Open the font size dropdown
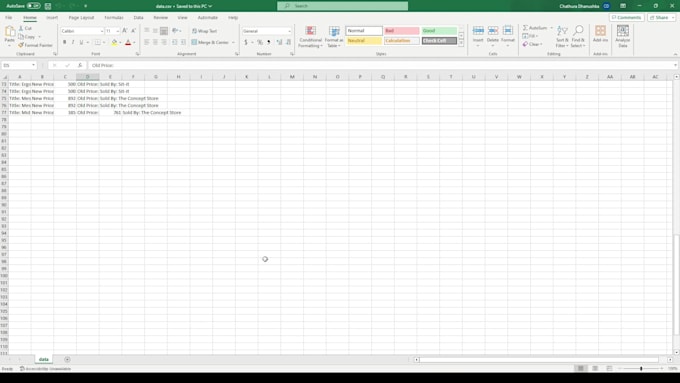The width and height of the screenshot is (680, 383). [x=118, y=31]
